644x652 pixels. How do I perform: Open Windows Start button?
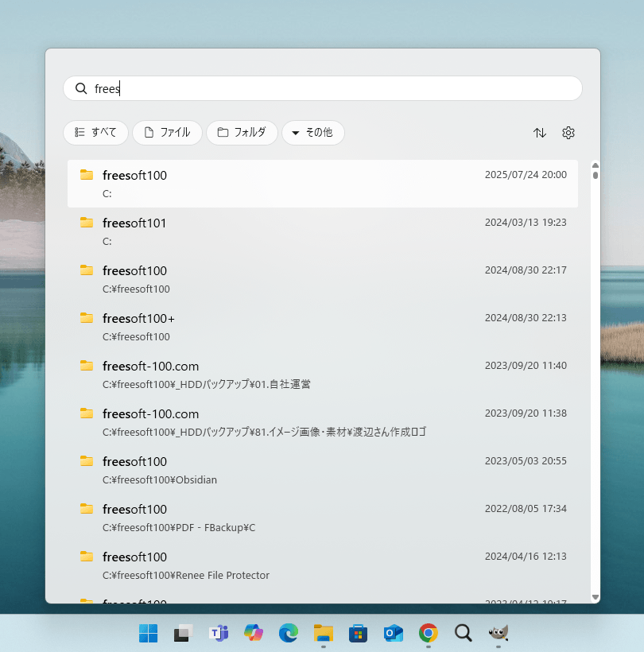[148, 633]
